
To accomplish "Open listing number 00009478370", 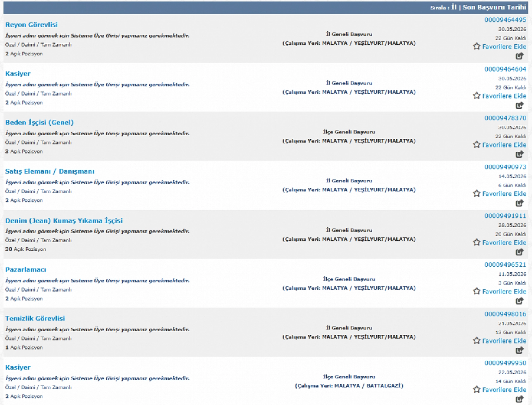I will point(505,118).
